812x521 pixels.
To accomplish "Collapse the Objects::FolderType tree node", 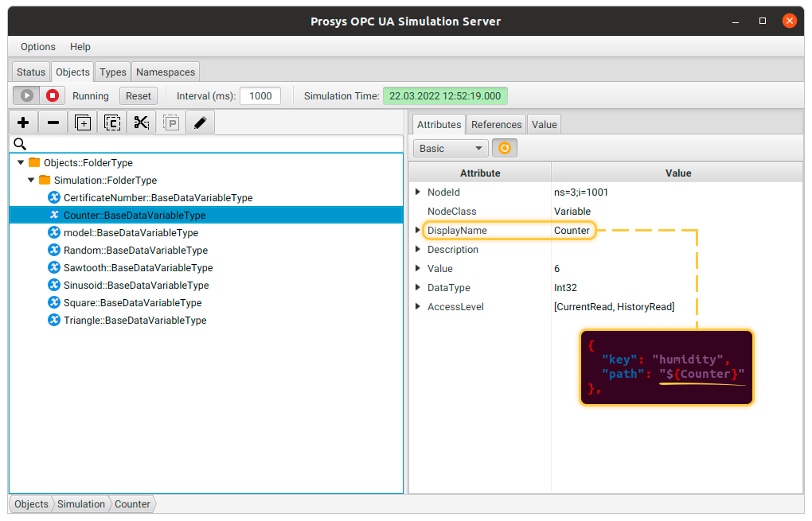I will click(21, 162).
